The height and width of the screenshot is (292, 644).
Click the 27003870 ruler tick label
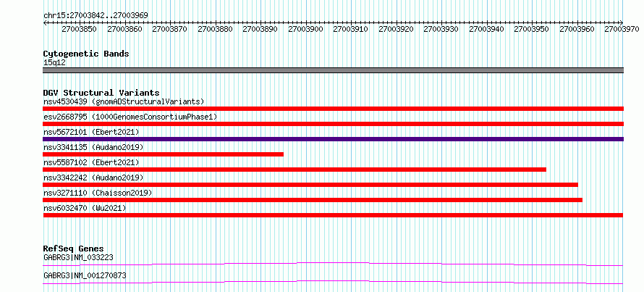click(169, 30)
